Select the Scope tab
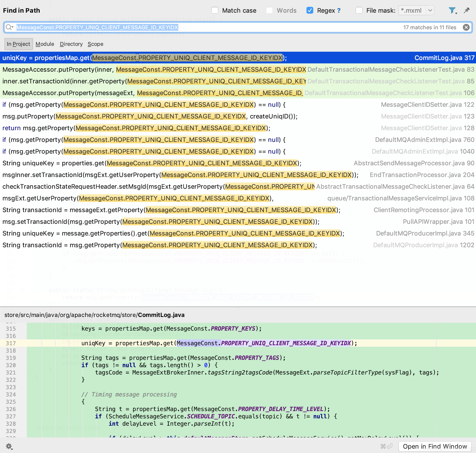The image size is (476, 453). 95,44
